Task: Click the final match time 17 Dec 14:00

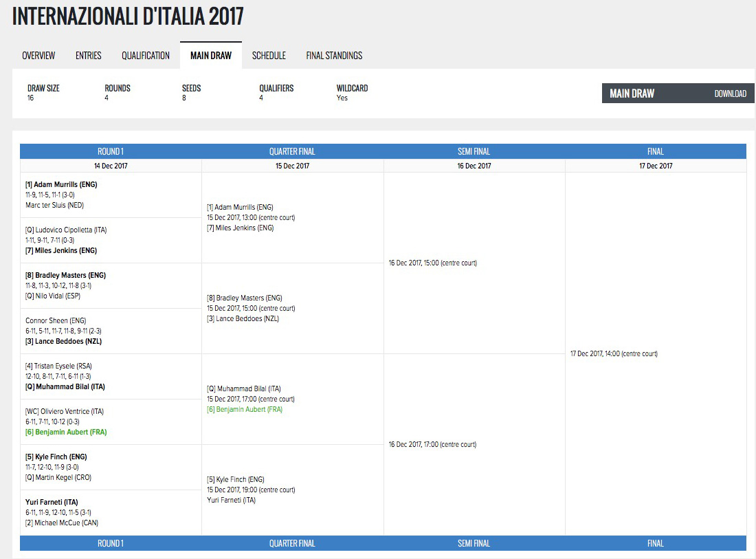Action: pyautogui.click(x=614, y=354)
